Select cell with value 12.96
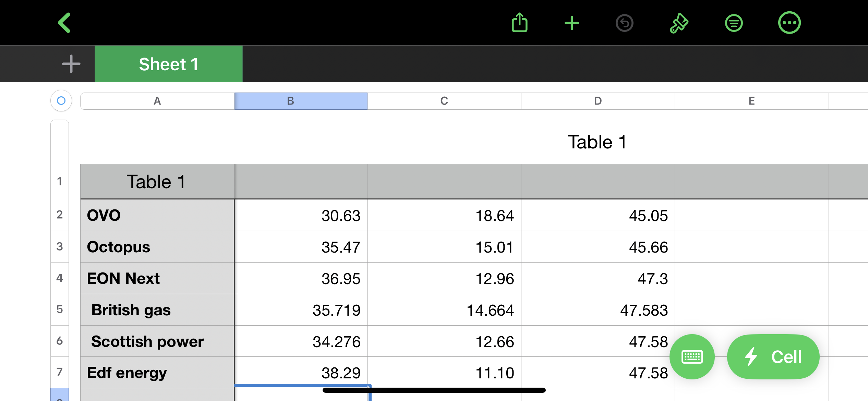This screenshot has width=868, height=401. [x=444, y=278]
